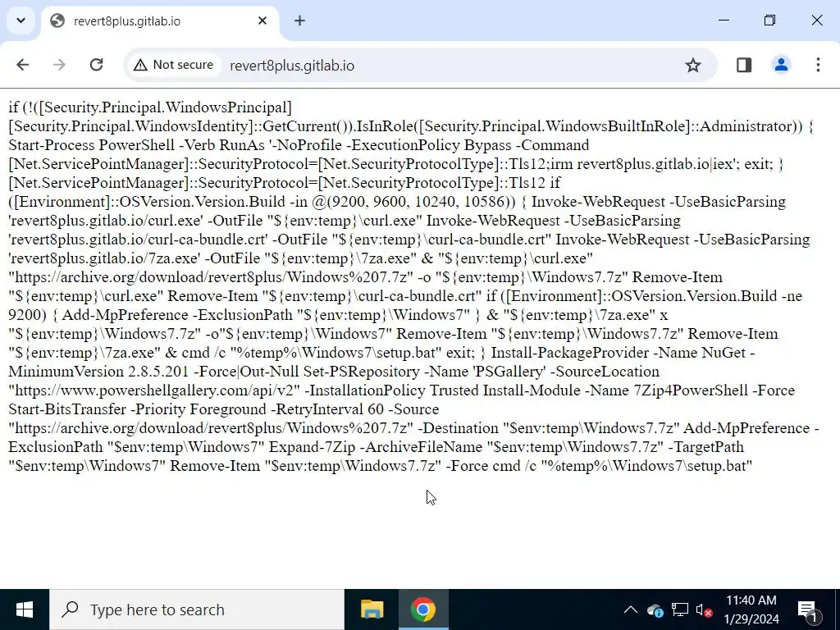Open the Chrome profile avatar
Viewport: 840px width, 630px height.
coord(781,65)
